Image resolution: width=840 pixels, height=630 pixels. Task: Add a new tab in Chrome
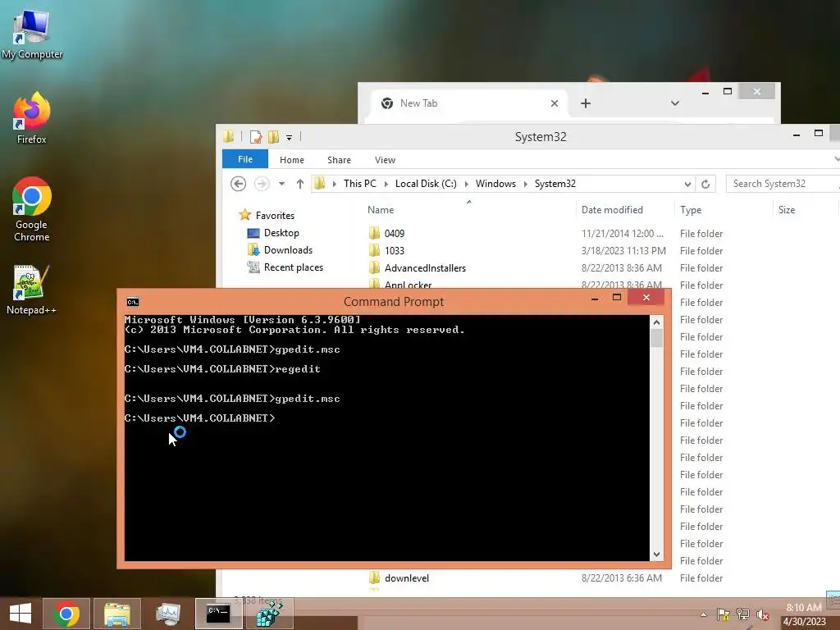[586, 103]
